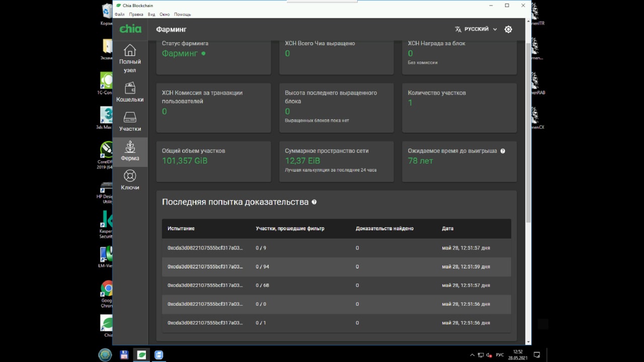This screenshot has width=644, height=362.
Task: Open the Кошельки wallets section
Action: [130, 92]
